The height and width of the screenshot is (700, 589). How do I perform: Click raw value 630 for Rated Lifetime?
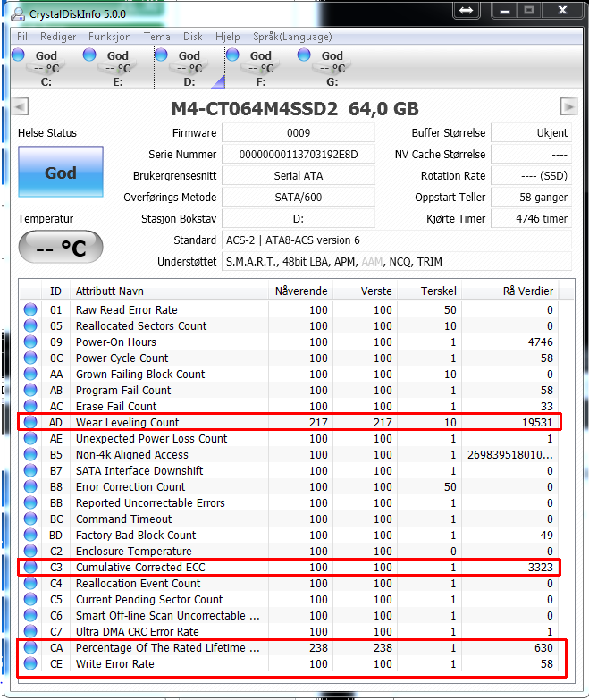coord(543,647)
